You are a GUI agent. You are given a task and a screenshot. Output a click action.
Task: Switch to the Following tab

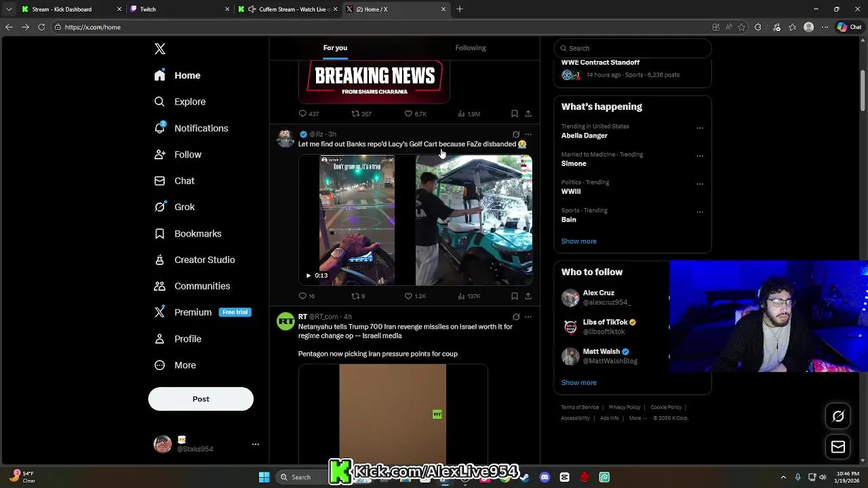click(471, 47)
